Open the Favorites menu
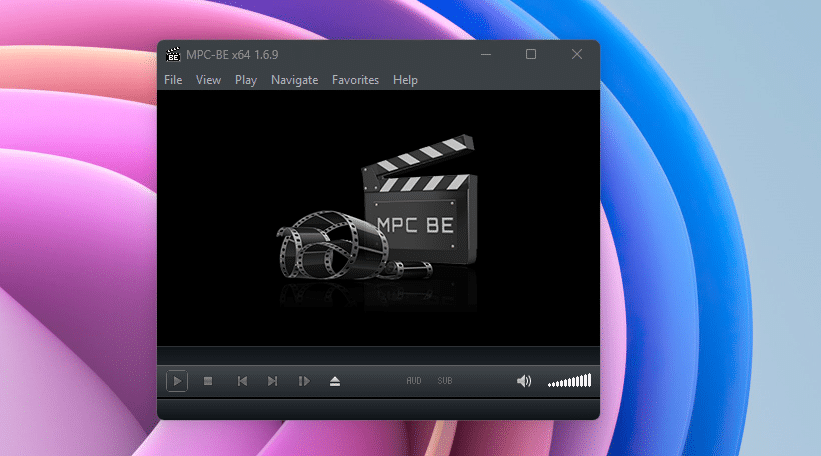This screenshot has width=821, height=456. click(x=355, y=80)
